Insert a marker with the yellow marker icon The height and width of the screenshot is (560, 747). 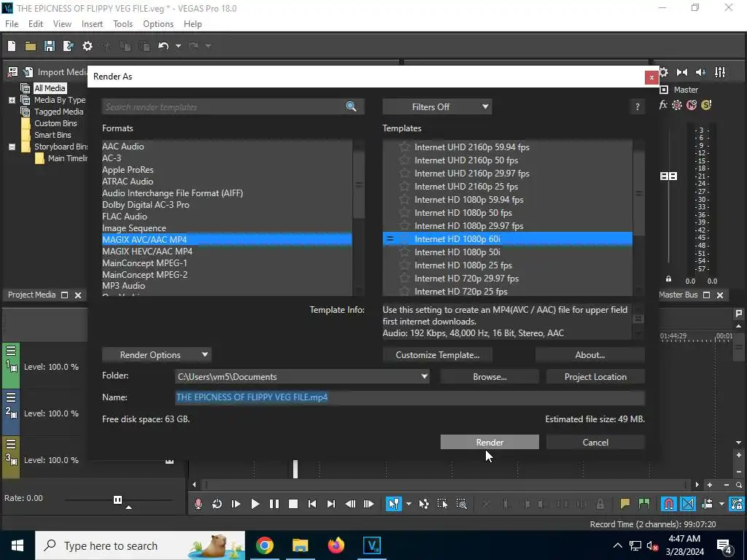click(x=624, y=504)
